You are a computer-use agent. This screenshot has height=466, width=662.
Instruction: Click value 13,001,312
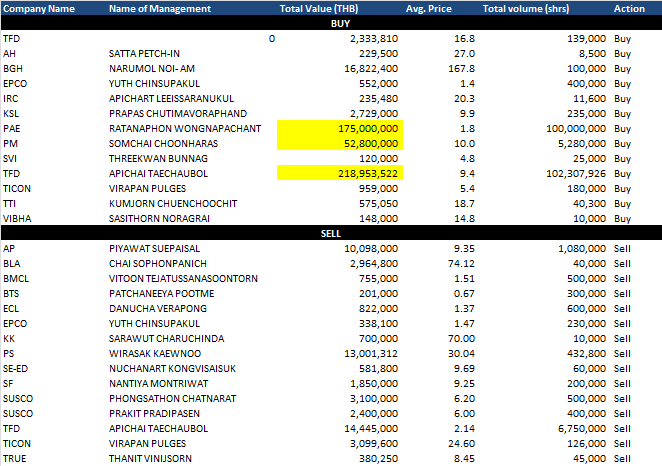tap(371, 353)
